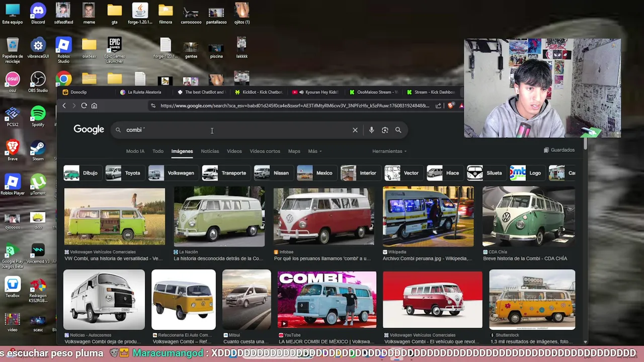Switch to OsoMaloso Stream tab
Image resolution: width=644 pixels, height=362 pixels.
tap(373, 92)
